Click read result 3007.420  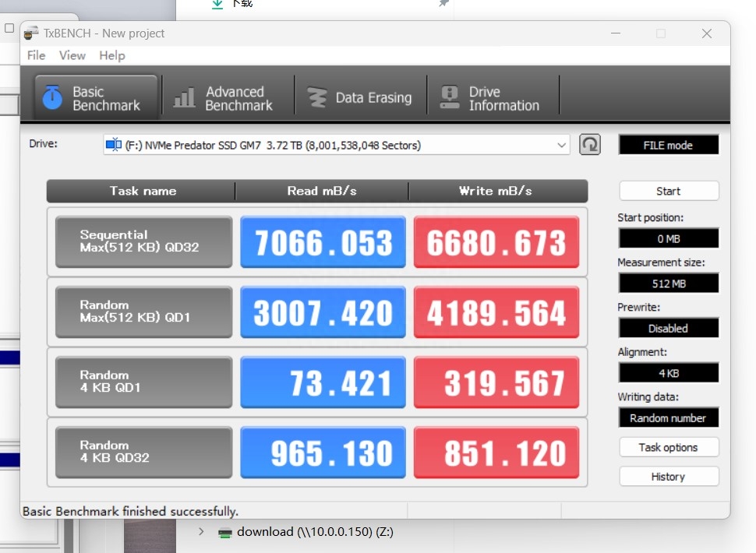[323, 312]
